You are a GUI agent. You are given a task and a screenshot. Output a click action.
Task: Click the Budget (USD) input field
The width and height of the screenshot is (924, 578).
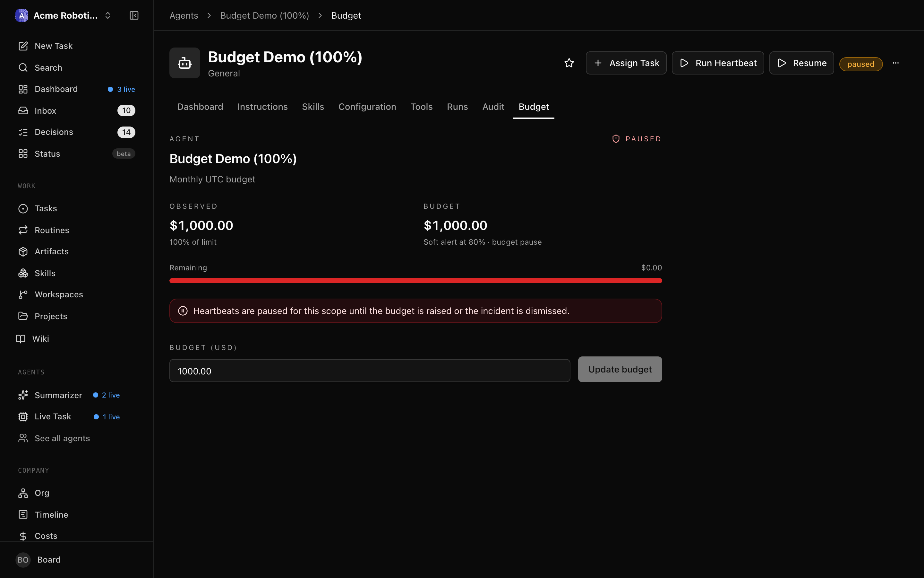click(370, 371)
